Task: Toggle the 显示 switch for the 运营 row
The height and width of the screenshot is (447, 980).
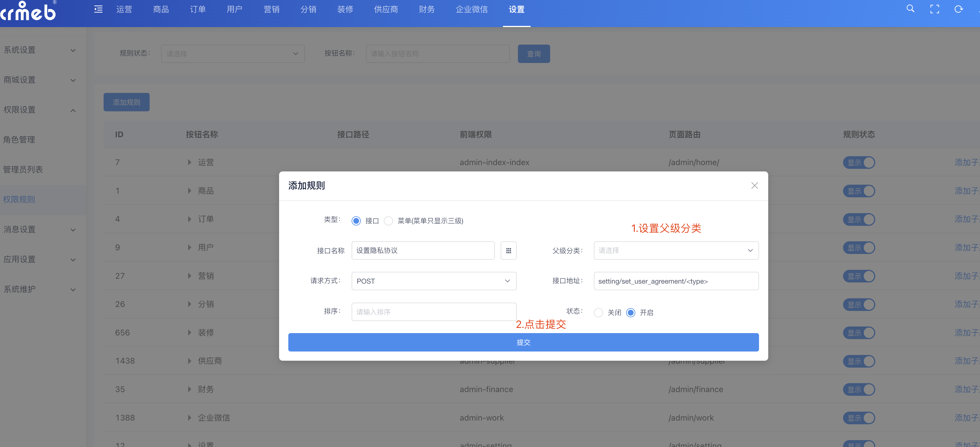Action: tap(859, 163)
